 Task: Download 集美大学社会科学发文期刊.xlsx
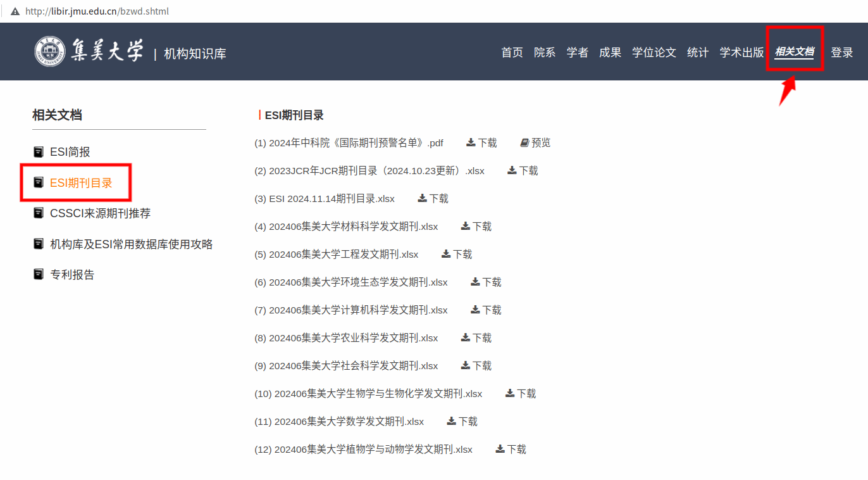476,366
